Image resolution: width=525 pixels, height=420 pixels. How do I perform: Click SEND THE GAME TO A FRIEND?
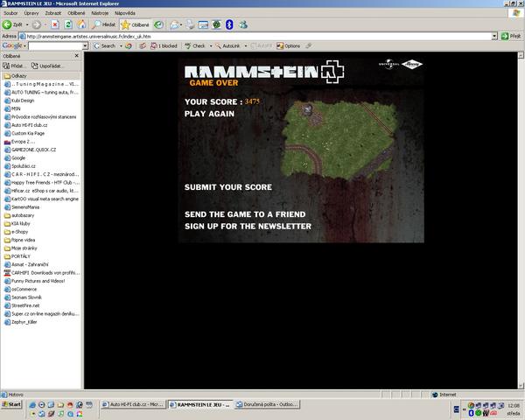[x=245, y=214]
